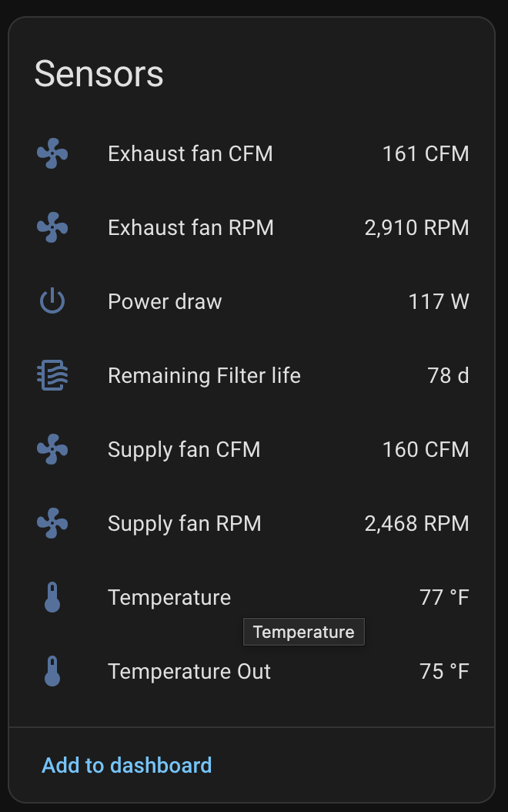Screen dimensions: 508x812
Task: Click the Remaining Filter life filter icon
Action: (52, 376)
